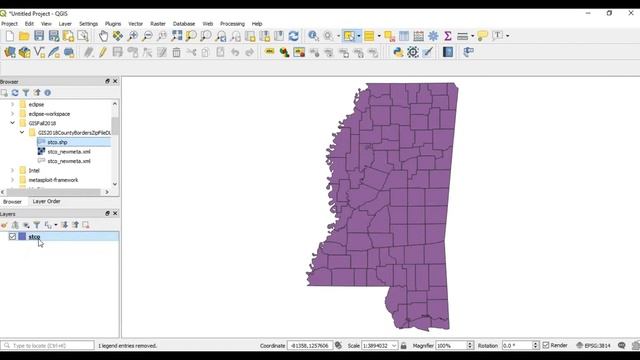Open the Processing Toolbox gear icon
640x360 pixels.
pyautogui.click(x=413, y=52)
